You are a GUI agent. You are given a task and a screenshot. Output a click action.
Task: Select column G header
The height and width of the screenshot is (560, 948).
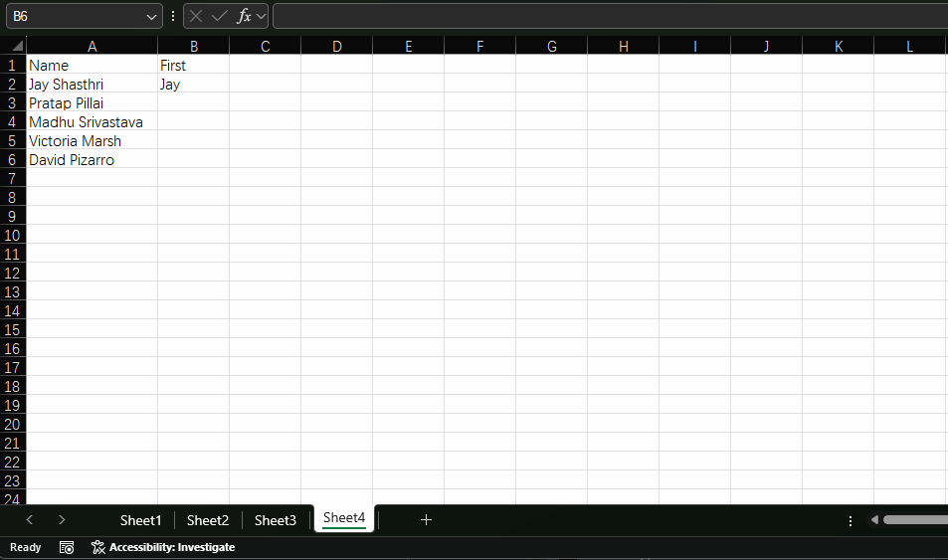(551, 47)
